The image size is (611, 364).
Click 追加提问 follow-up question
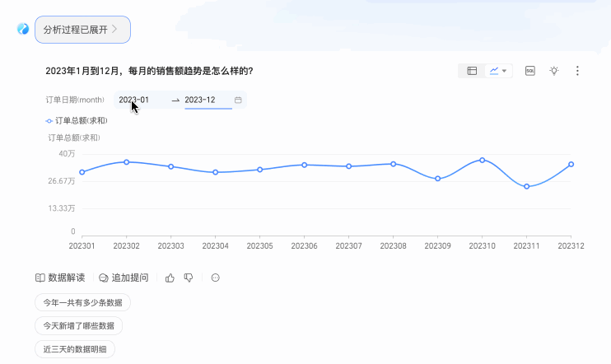124,278
